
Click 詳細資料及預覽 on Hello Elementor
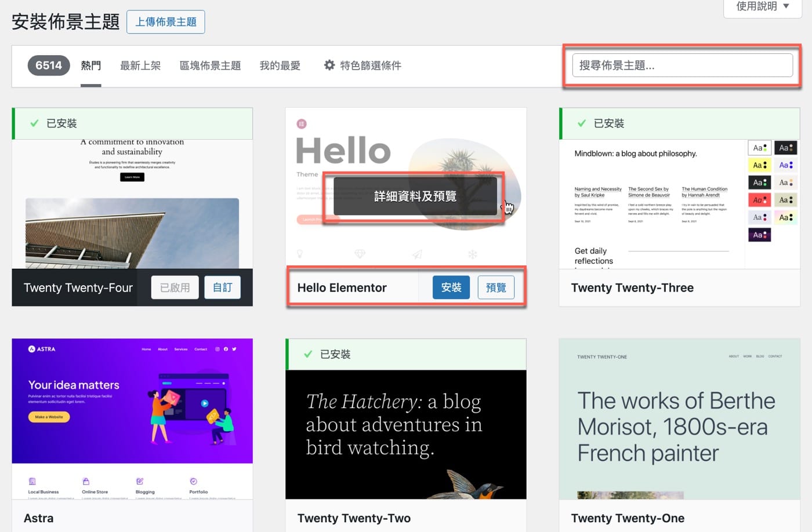(415, 196)
